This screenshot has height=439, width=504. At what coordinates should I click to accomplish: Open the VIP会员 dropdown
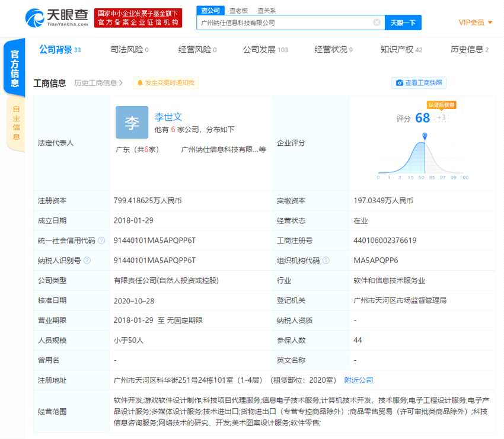476,22
